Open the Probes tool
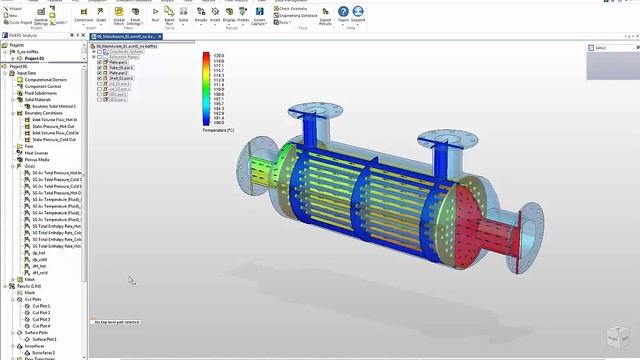640x360 pixels. (243, 15)
